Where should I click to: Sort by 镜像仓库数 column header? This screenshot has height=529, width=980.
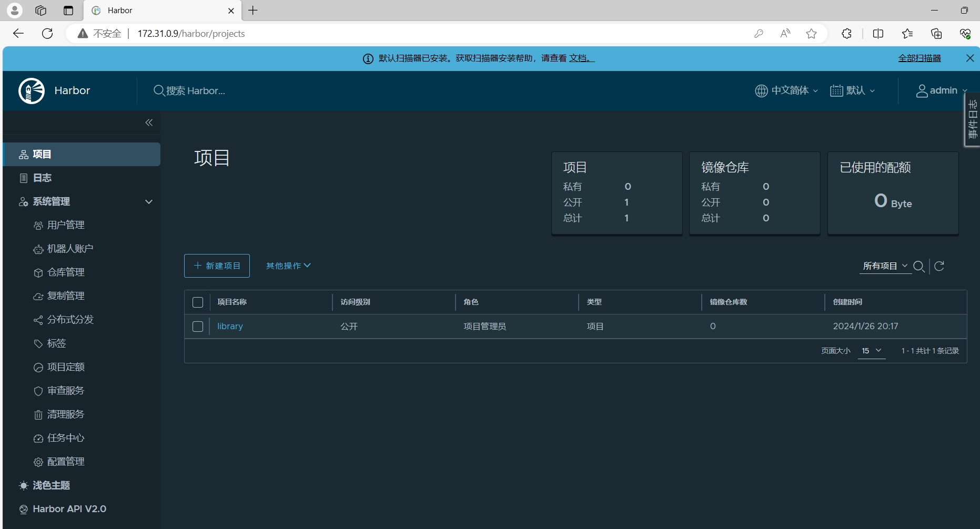click(729, 302)
